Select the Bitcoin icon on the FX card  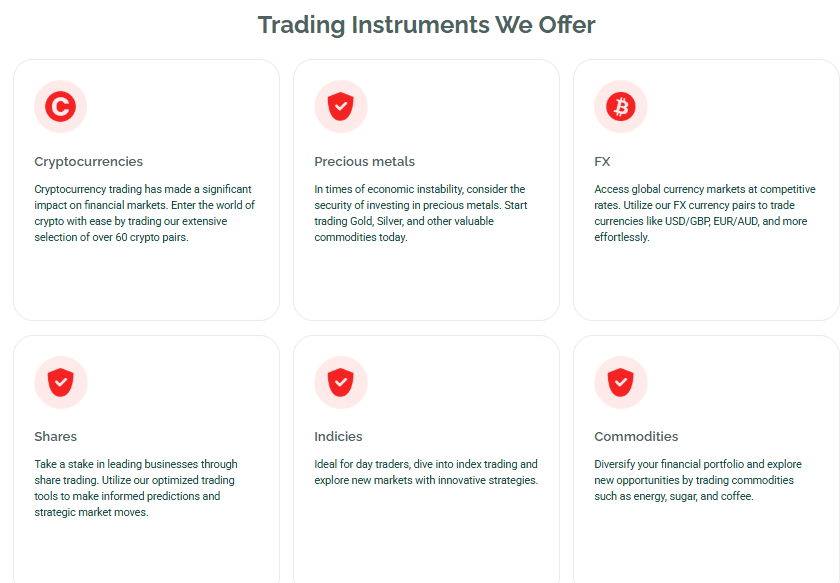click(620, 106)
